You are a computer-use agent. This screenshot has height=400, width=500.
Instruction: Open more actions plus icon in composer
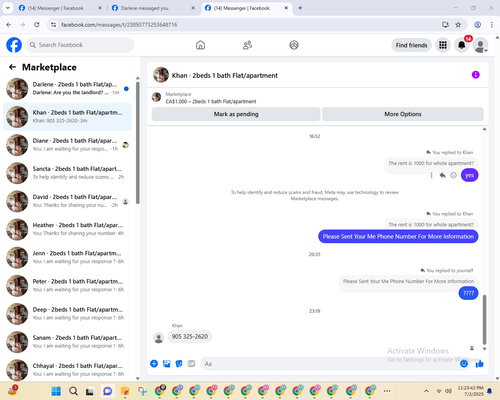[x=154, y=364]
